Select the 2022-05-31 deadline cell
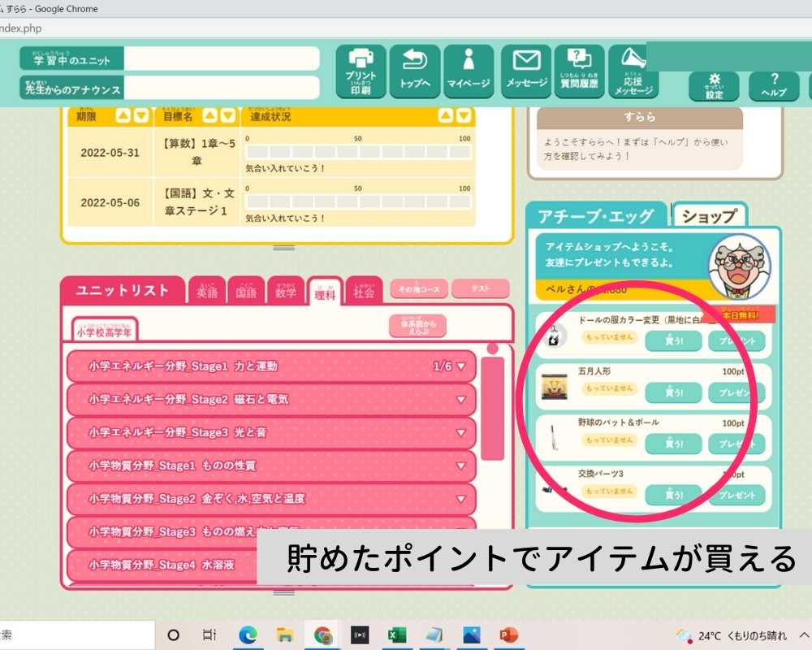The width and height of the screenshot is (812, 650). (x=110, y=153)
